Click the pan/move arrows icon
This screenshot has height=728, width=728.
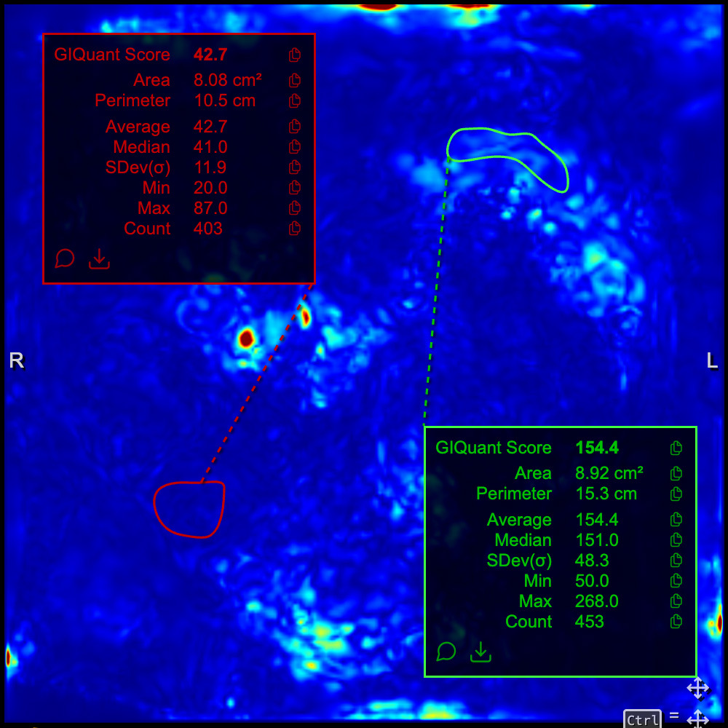pos(697,688)
